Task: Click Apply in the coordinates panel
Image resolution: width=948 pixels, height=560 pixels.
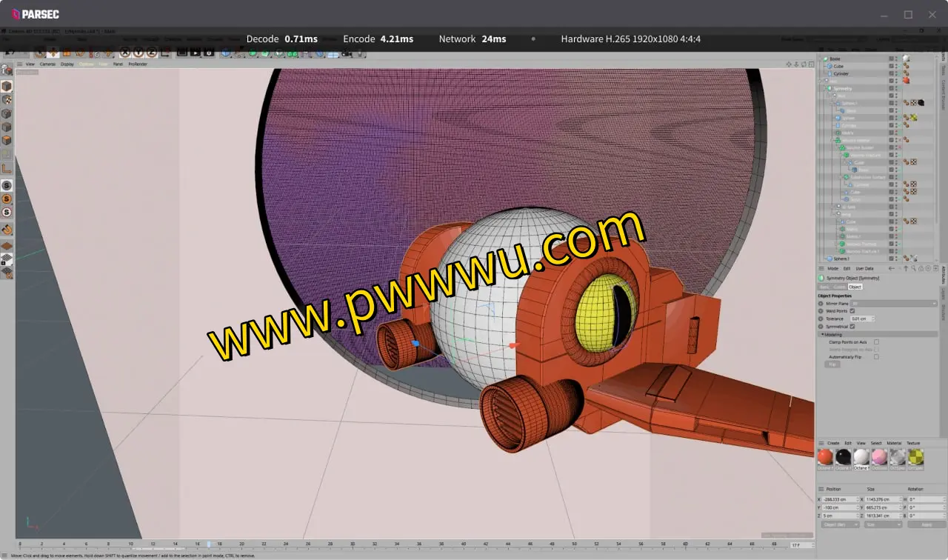Action: coord(927,524)
